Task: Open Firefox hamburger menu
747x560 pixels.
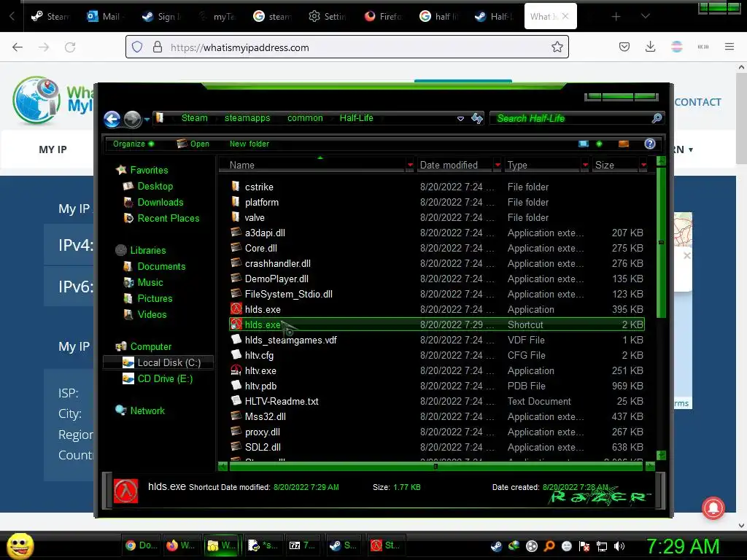Action: (x=729, y=47)
